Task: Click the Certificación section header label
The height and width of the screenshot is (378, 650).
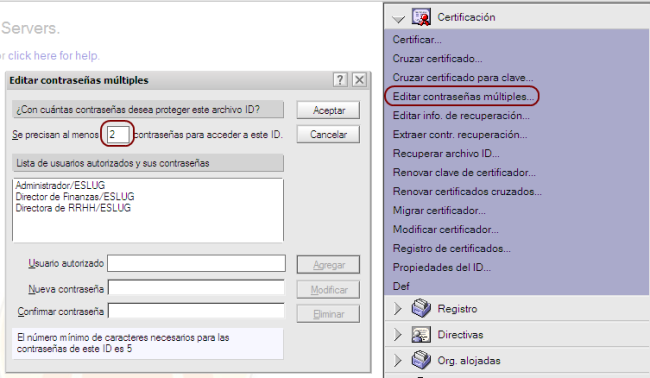Action: [466, 17]
